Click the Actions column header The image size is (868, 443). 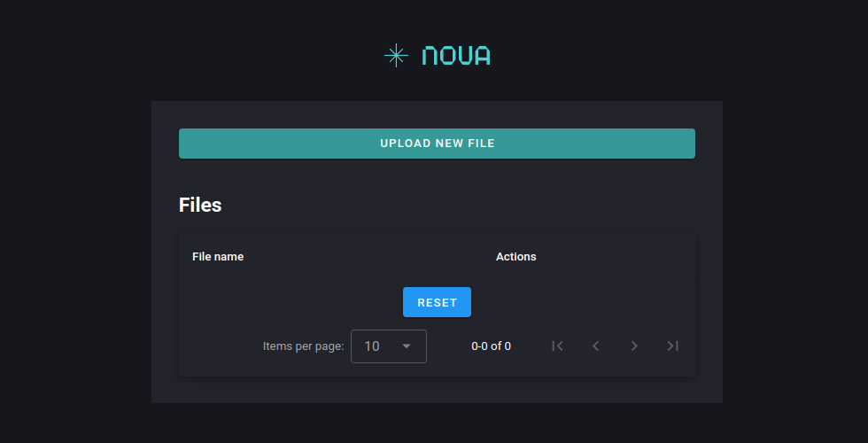coord(515,257)
